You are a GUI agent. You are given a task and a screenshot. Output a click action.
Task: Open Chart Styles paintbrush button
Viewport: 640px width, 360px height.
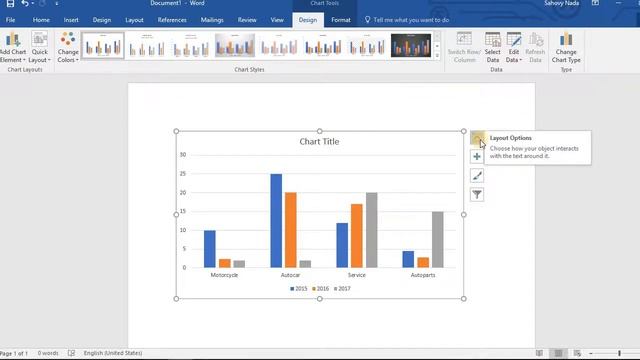[477, 176]
